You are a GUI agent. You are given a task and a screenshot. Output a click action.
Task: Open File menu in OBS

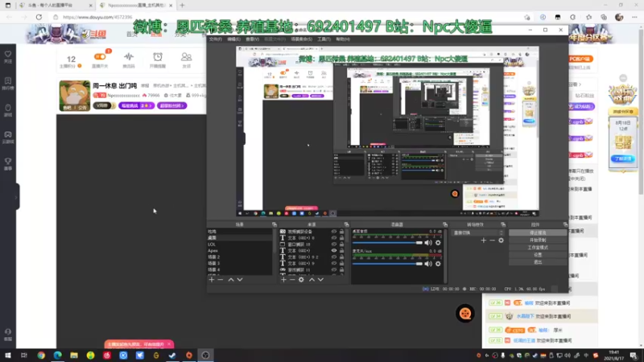[x=216, y=39]
